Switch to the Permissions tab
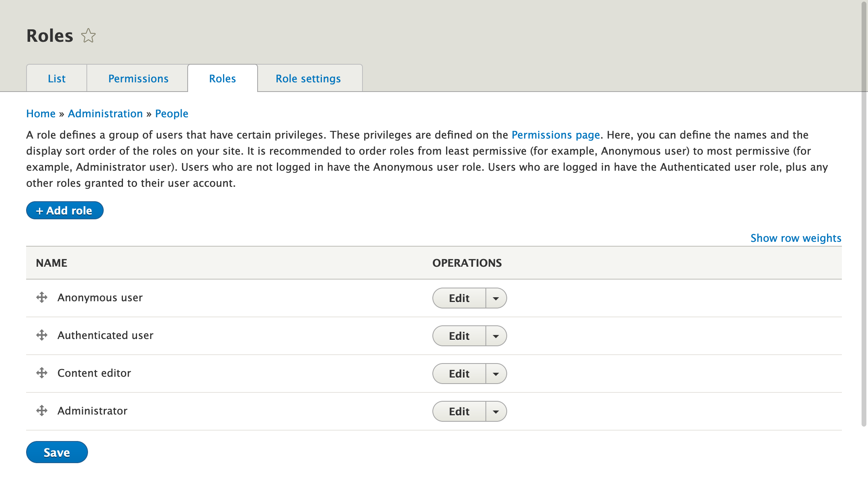Screen dimensions: 868x482 point(138,78)
